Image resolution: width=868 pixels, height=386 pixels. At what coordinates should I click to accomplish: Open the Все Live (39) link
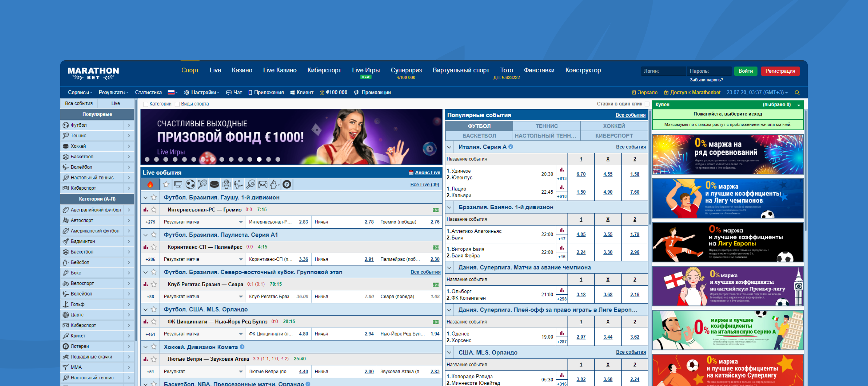point(424,185)
